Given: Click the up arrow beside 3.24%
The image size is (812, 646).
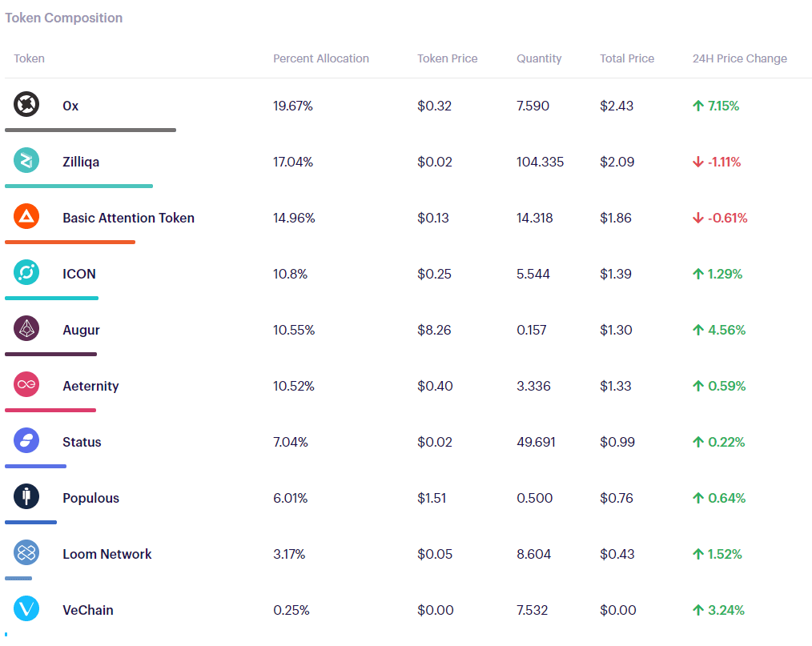Looking at the screenshot, I should pos(698,610).
